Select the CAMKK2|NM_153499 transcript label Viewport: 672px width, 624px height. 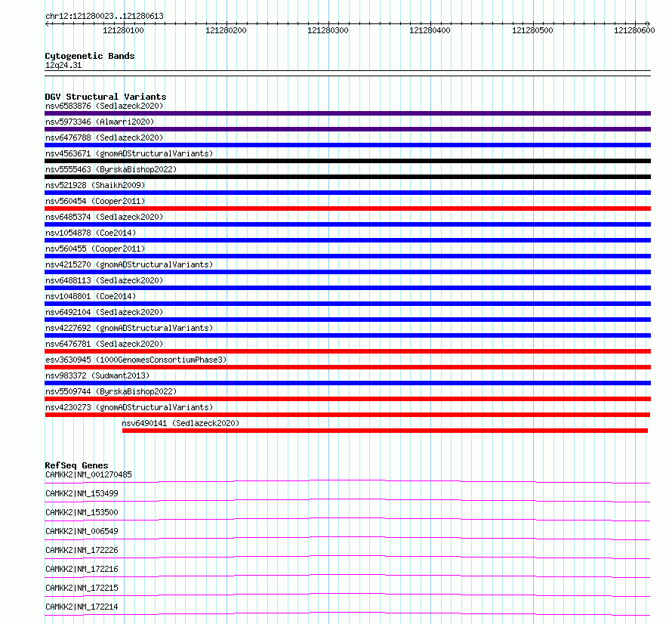[82, 493]
